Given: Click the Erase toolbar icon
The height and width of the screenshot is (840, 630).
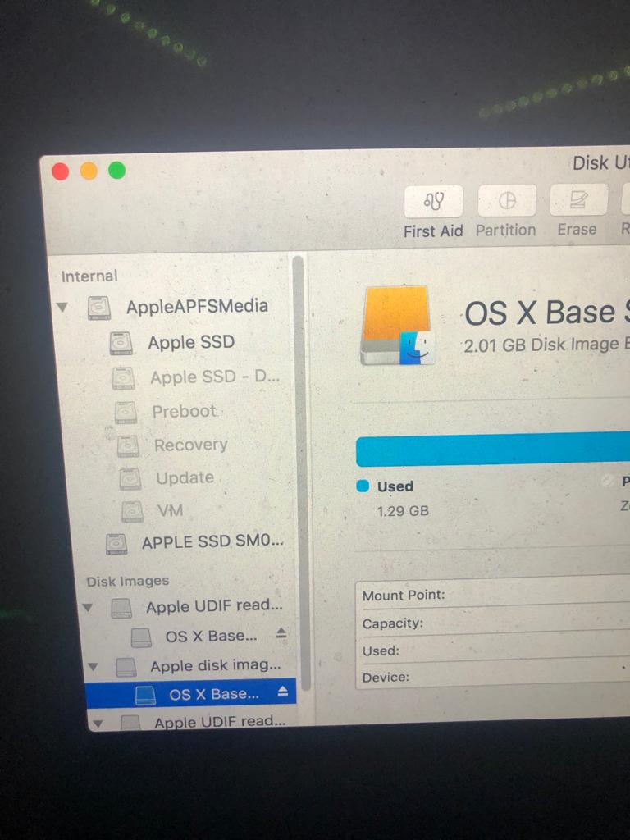Looking at the screenshot, I should coord(578,200).
